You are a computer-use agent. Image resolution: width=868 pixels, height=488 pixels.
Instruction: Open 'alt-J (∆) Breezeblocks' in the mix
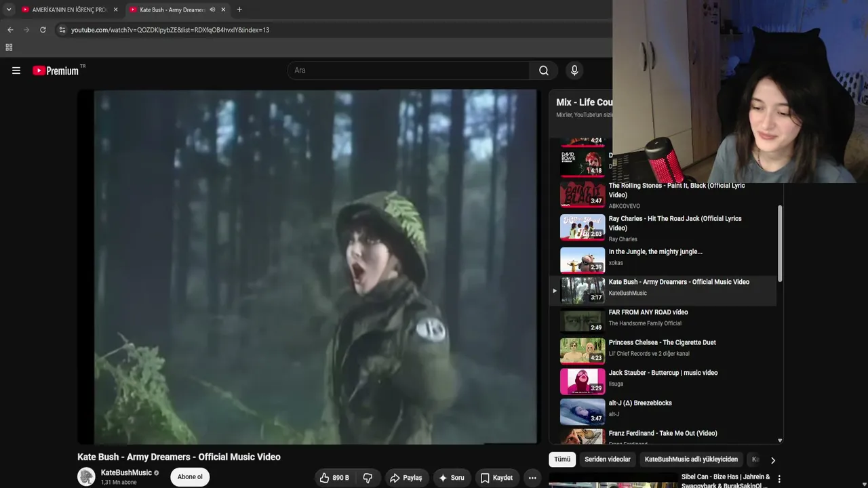click(x=640, y=403)
